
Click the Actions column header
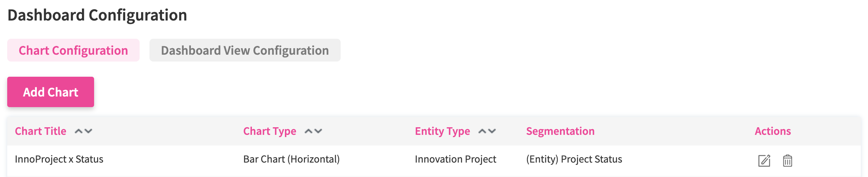[772, 131]
